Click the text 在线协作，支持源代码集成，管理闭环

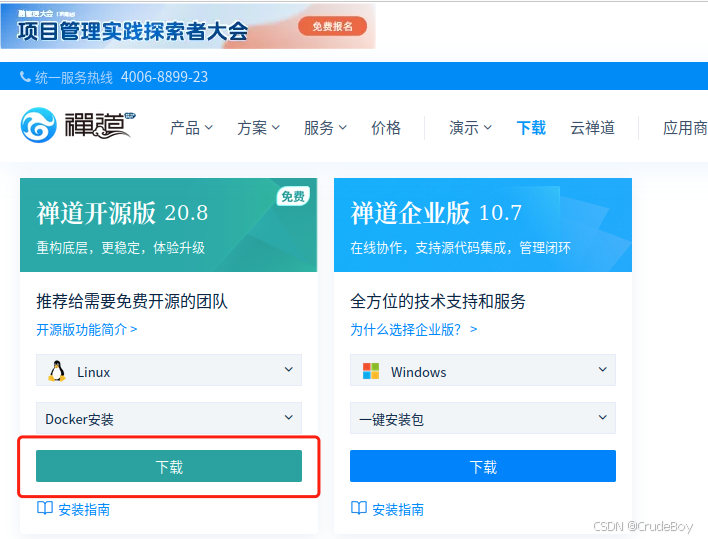(x=461, y=247)
